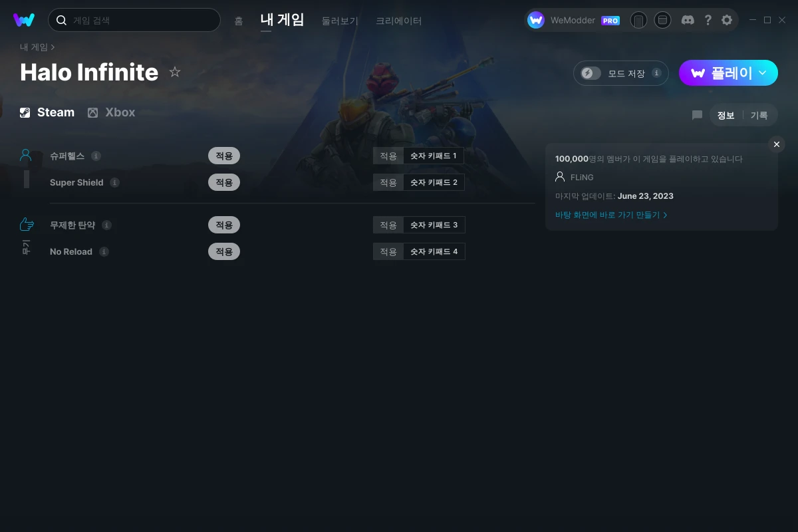Viewport: 798px width, 532px height.
Task: Click the info icon beside Super Shield
Action: [115, 182]
